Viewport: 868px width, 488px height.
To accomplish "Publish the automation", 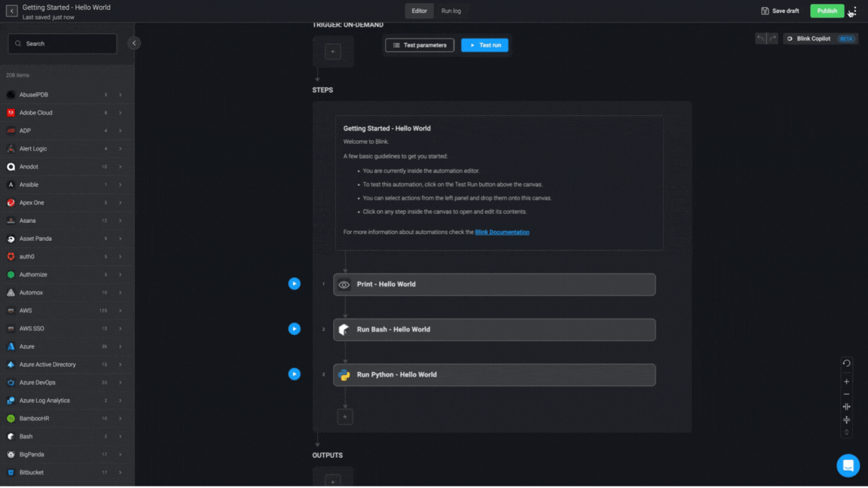I will pyautogui.click(x=827, y=11).
